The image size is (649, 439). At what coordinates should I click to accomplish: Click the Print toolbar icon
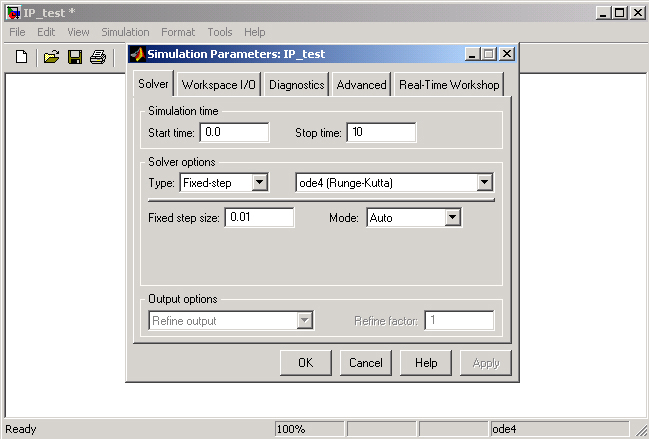[97, 57]
